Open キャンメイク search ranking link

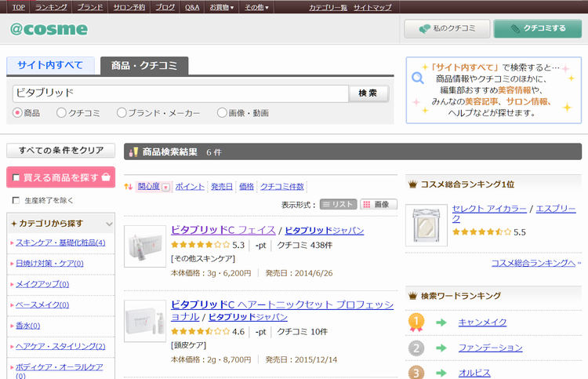483,323
